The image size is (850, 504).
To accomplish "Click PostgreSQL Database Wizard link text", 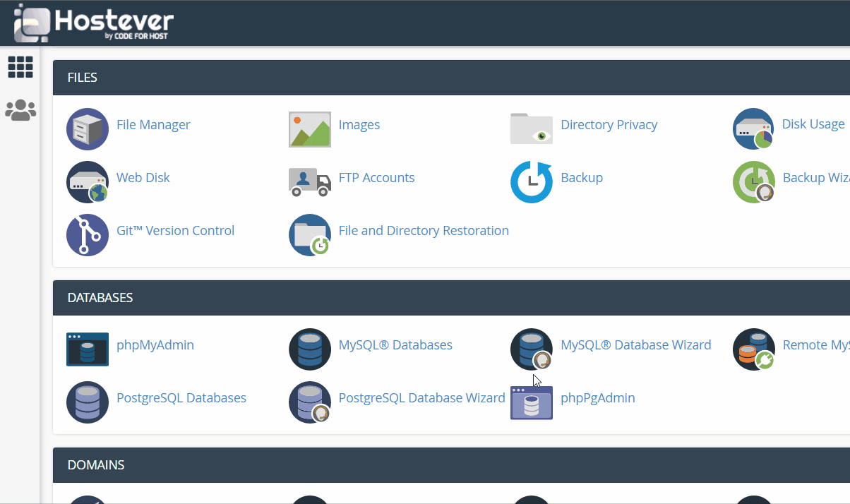I will coord(422,398).
